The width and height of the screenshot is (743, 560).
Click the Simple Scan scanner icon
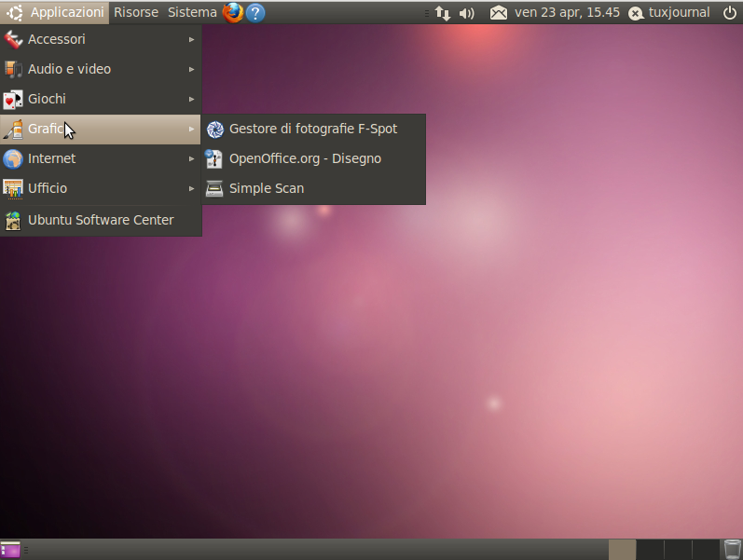pos(214,188)
